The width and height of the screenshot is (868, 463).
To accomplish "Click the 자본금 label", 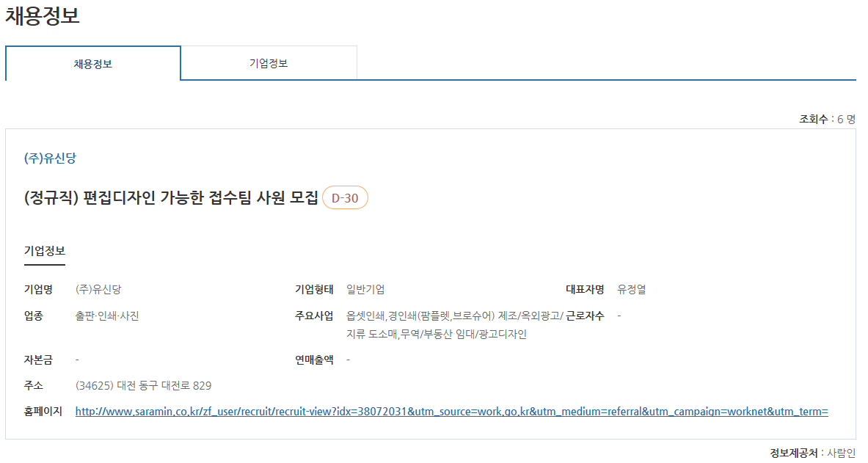I will pyautogui.click(x=38, y=360).
